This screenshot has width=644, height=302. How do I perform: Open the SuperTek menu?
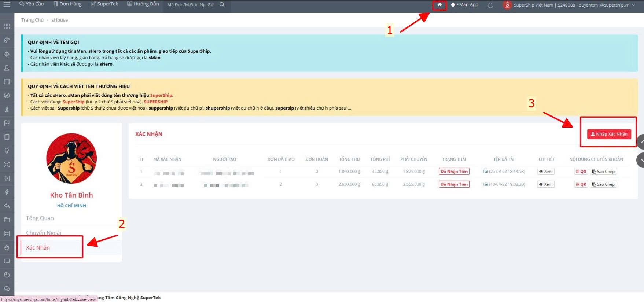pos(104,4)
